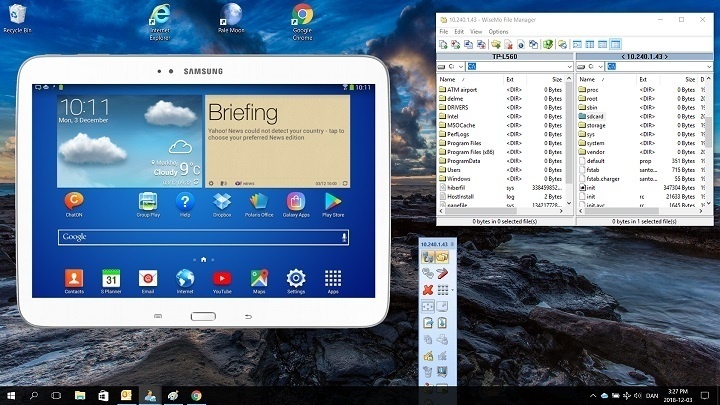Sort left pane by Size column header
The image size is (720, 405).
[x=556, y=78]
